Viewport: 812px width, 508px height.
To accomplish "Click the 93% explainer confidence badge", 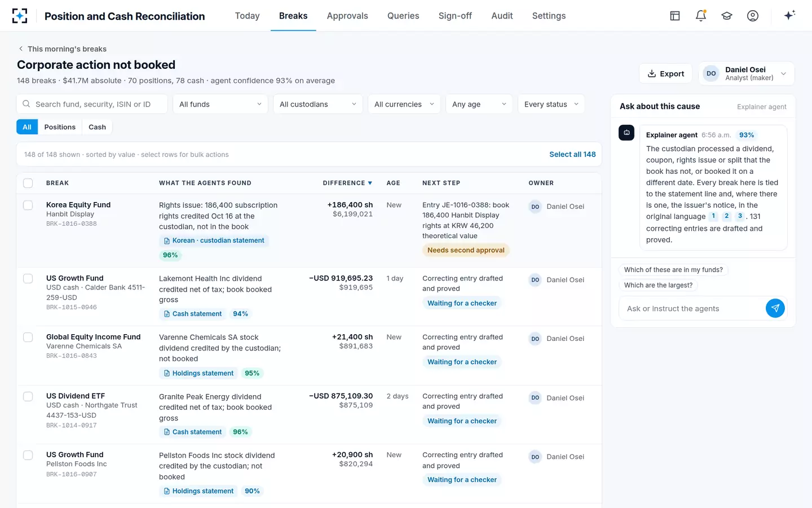I will [x=747, y=135].
